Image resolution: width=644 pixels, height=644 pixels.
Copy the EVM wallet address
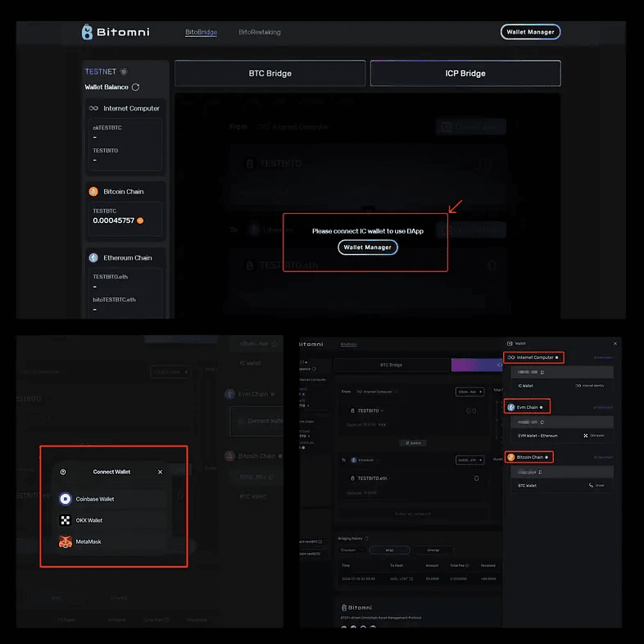coord(542,422)
